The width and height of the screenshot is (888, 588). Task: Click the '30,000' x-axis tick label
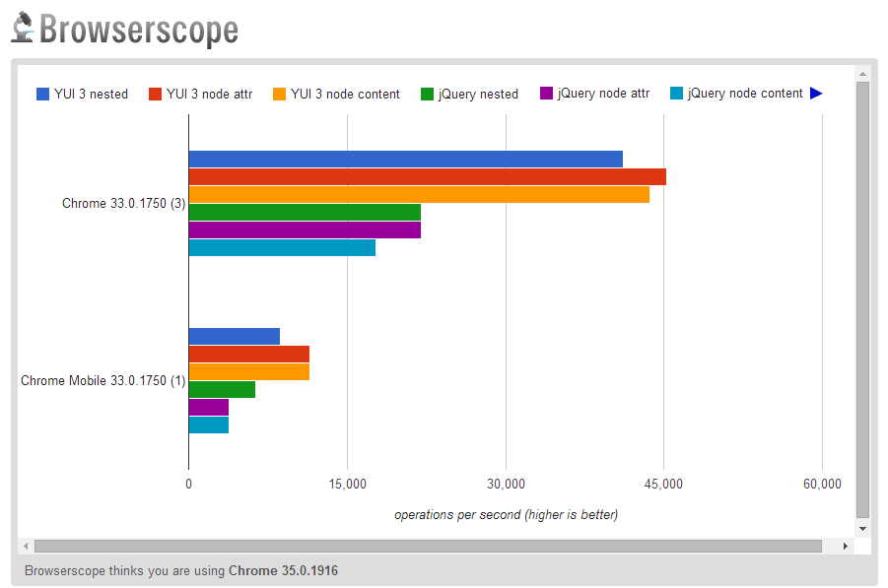[506, 484]
